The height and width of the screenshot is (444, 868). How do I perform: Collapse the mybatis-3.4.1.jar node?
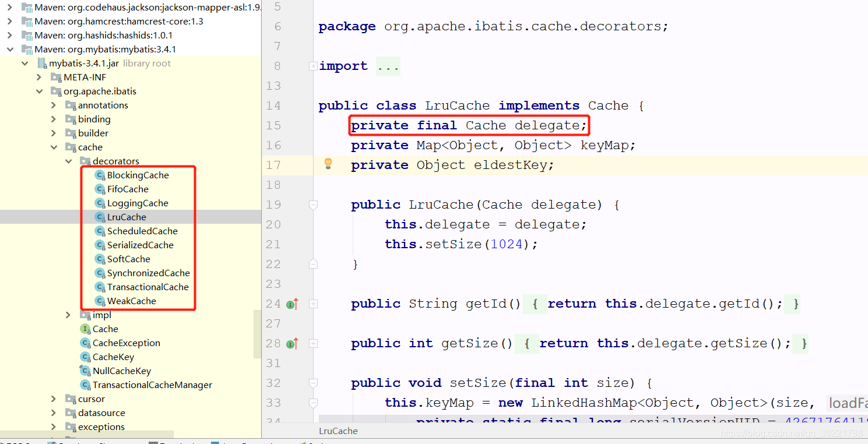pos(25,63)
